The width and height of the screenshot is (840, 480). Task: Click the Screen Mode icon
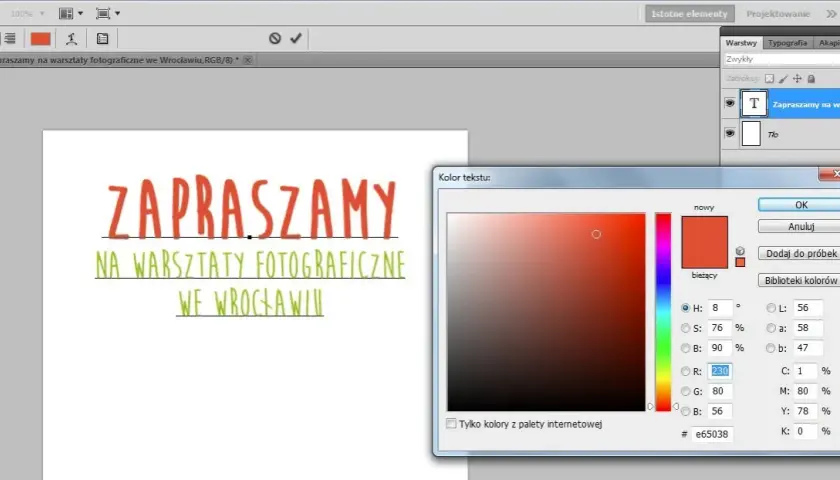[103, 13]
